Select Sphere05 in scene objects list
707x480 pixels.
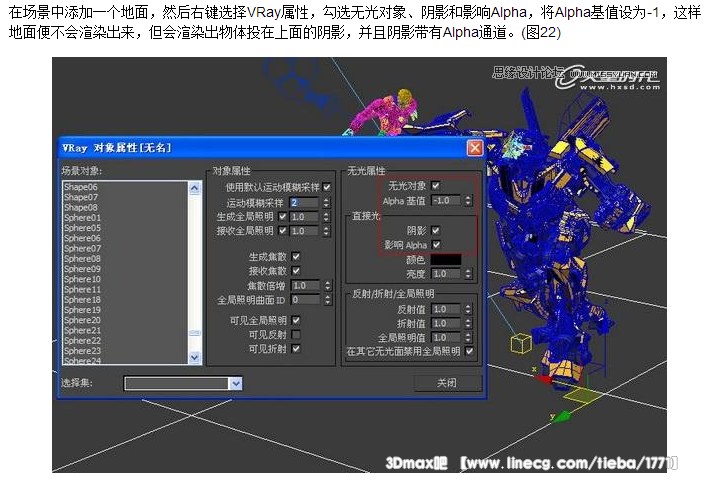click(x=83, y=228)
